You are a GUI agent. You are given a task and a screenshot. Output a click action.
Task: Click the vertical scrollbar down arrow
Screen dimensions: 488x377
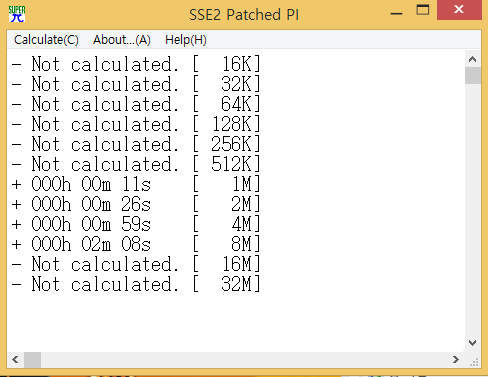pos(472,343)
